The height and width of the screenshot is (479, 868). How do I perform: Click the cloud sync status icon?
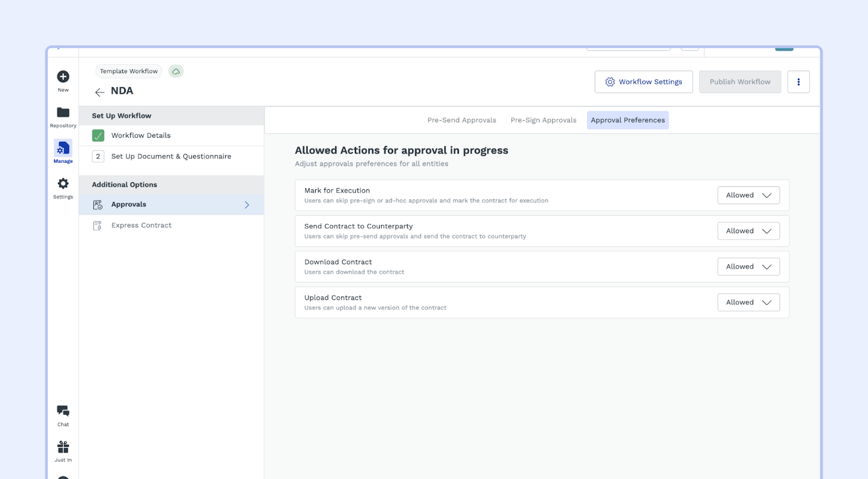[x=176, y=72]
